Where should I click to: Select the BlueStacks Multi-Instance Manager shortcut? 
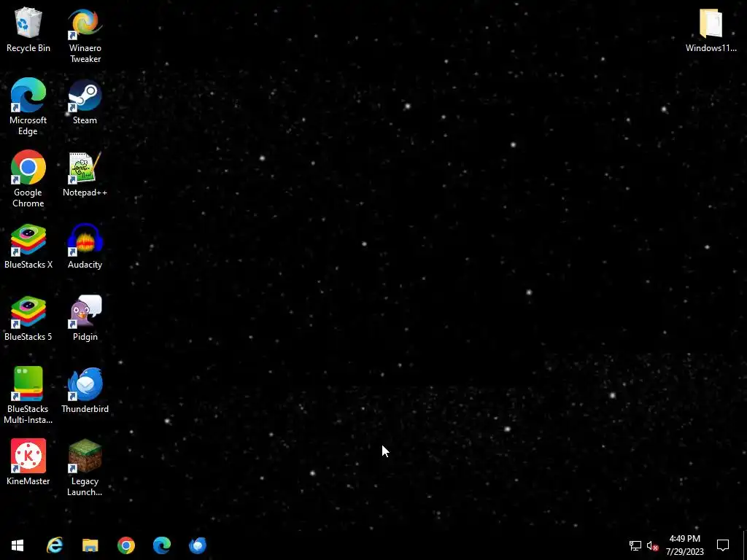(28, 394)
